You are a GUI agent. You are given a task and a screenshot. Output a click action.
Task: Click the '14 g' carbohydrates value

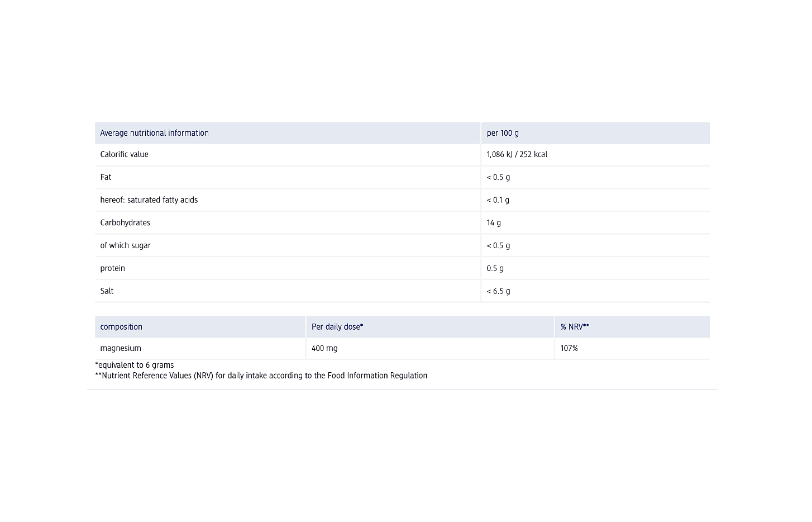494,222
